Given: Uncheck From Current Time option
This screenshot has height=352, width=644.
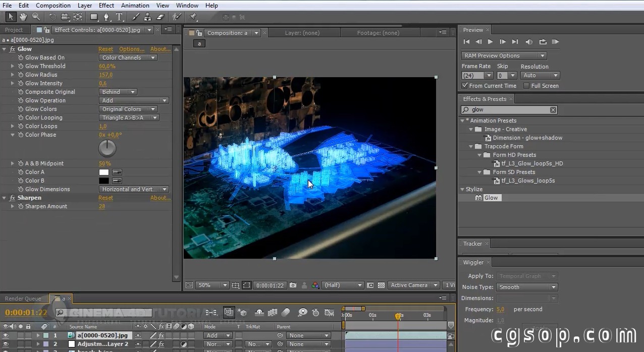Looking at the screenshot, I should [x=465, y=86].
